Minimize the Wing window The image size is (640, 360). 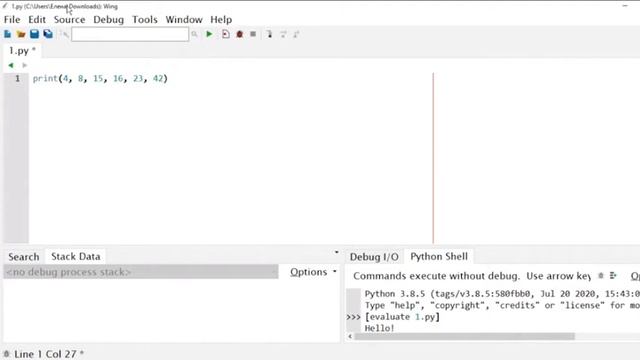(x=625, y=6)
